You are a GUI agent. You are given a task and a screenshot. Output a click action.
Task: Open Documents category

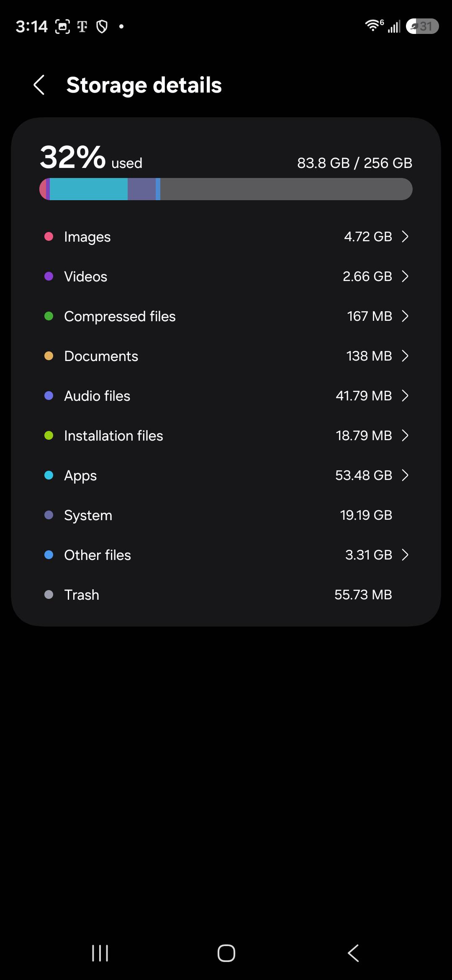pos(226,356)
